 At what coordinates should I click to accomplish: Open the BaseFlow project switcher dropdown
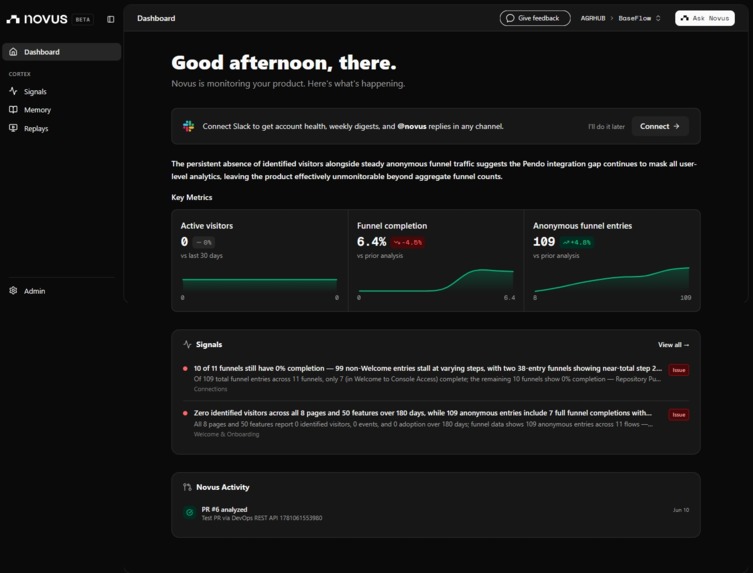click(639, 18)
